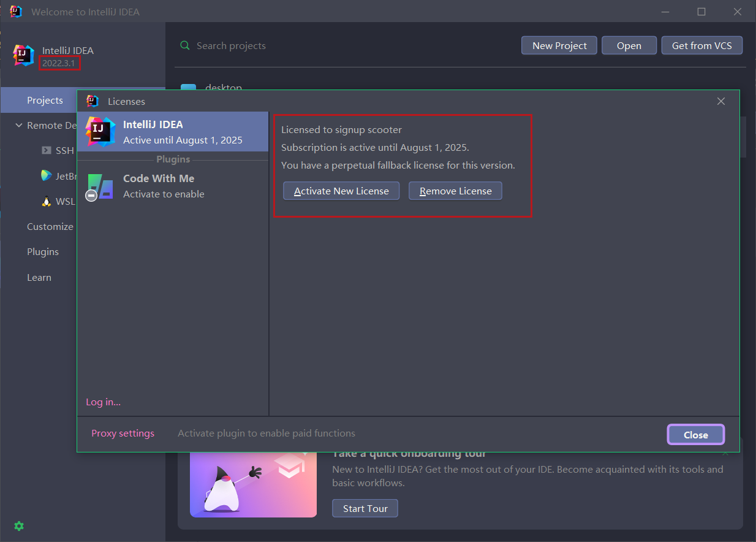Open the Plugins section in the Welcome sidebar

pyautogui.click(x=43, y=252)
